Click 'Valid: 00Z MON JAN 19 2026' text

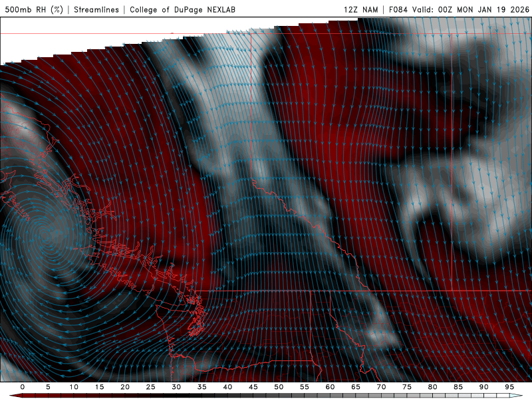click(x=471, y=9)
